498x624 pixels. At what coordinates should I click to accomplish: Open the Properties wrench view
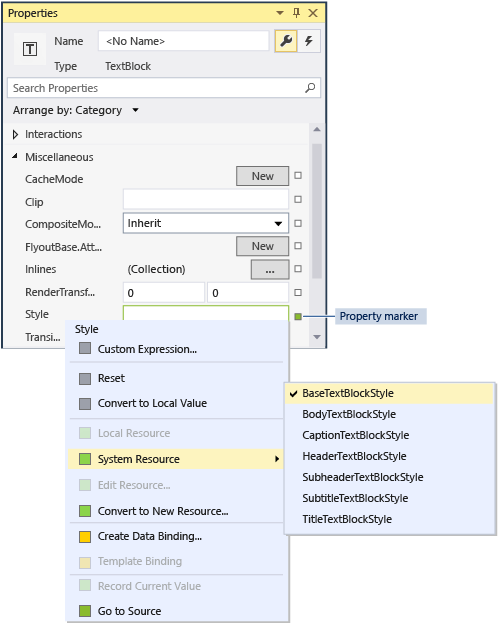point(286,41)
